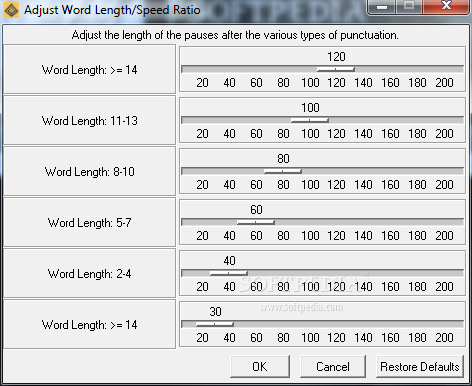Click the application icon in the title bar

pos(11,10)
